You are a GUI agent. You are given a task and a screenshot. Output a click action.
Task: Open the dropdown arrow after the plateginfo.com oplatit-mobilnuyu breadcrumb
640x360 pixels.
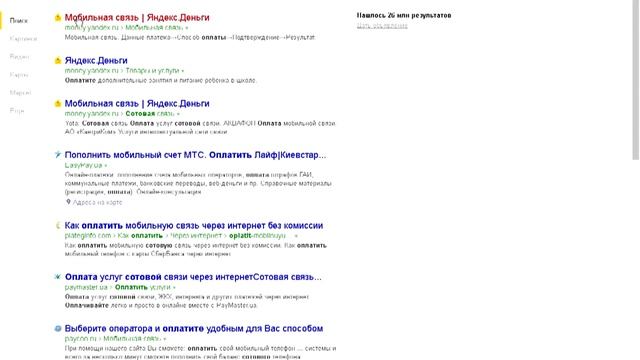(296, 236)
